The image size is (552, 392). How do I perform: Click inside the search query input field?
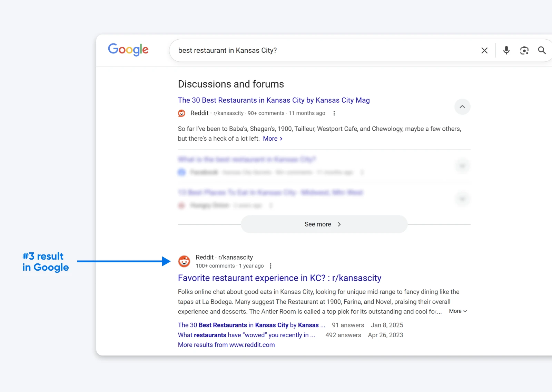point(310,50)
